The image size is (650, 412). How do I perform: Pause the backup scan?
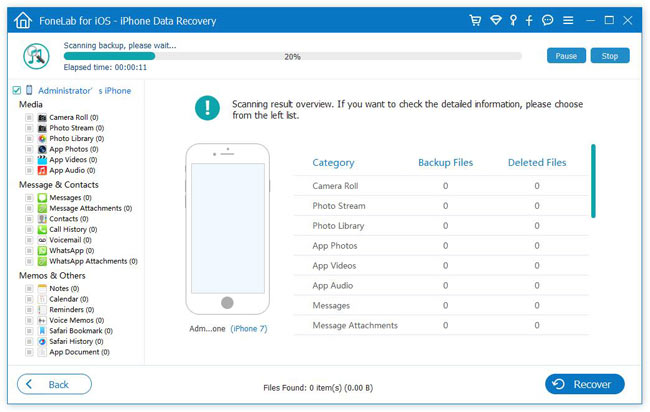[x=566, y=56]
